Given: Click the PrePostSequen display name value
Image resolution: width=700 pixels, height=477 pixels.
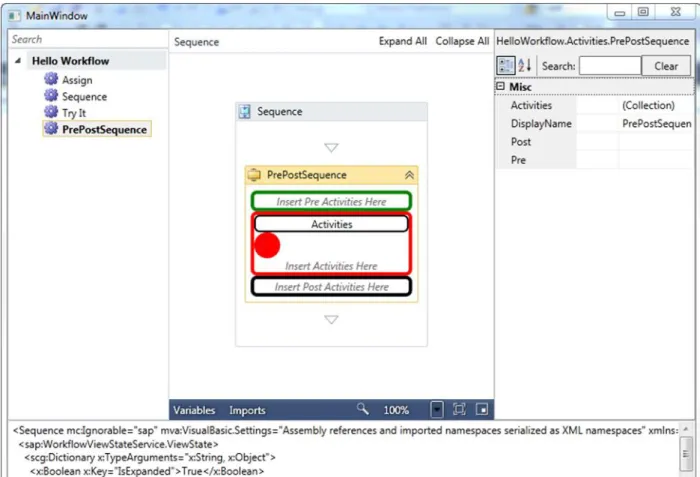Looking at the screenshot, I should point(657,124).
